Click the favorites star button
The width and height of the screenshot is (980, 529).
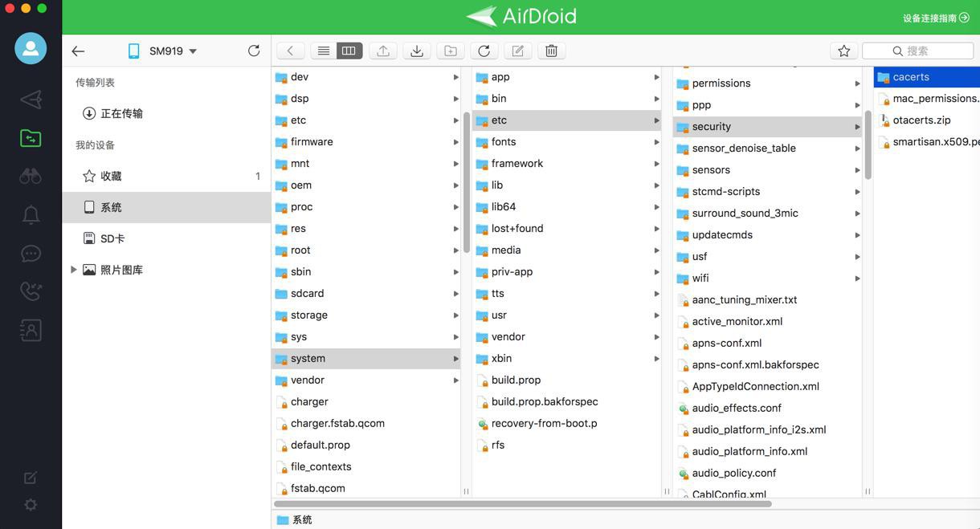click(x=843, y=51)
